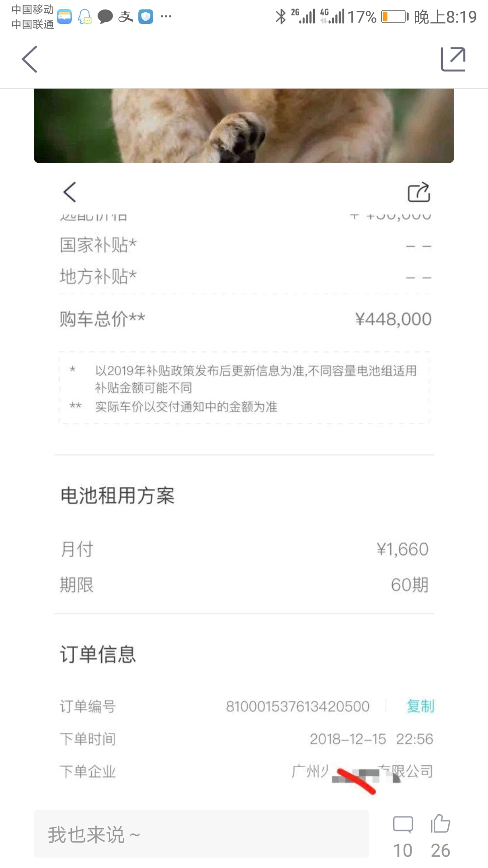
Task: Tap the Alipay notification icon
Action: (126, 17)
